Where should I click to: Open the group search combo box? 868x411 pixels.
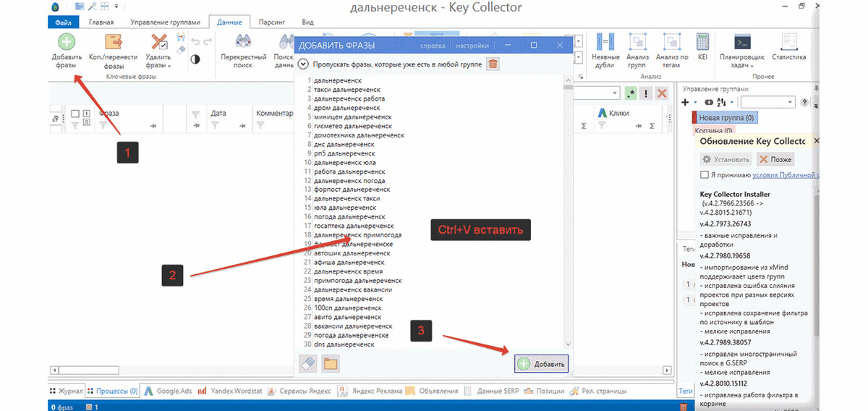coord(767,102)
